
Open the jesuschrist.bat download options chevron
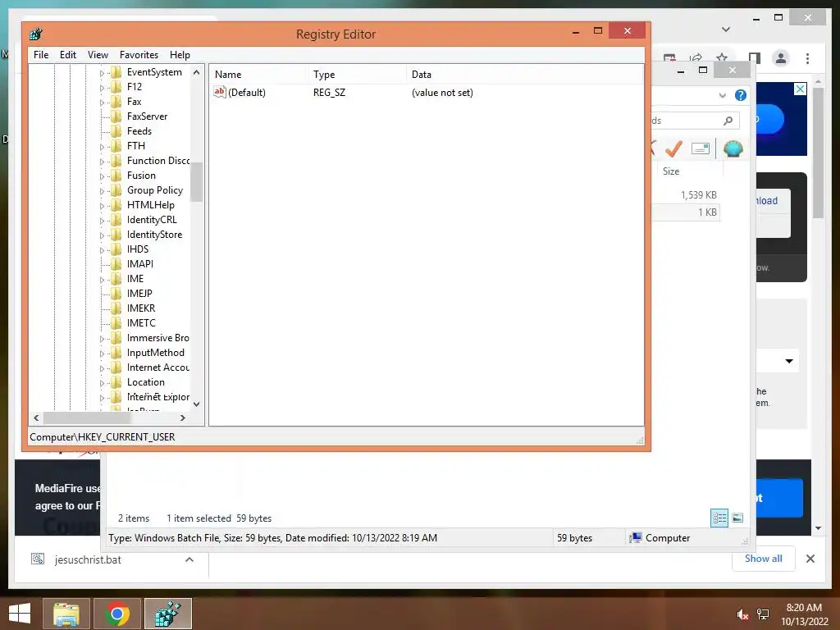[189, 559]
